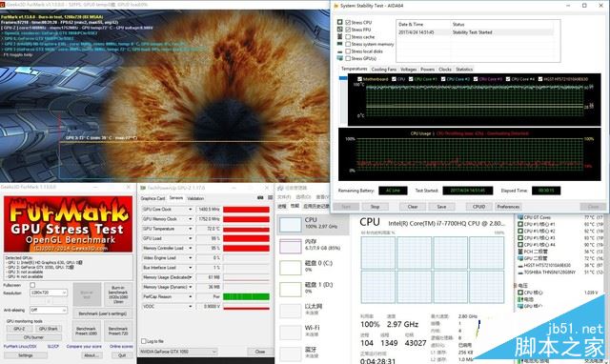The image size is (610, 364).
Task: Enable Stress local disks checkbox
Action: 348,51
